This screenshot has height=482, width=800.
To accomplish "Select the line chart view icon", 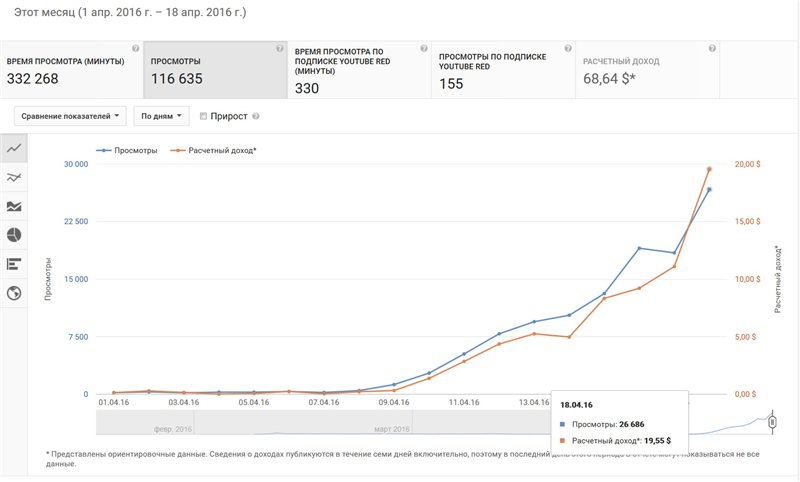I will tap(14, 147).
